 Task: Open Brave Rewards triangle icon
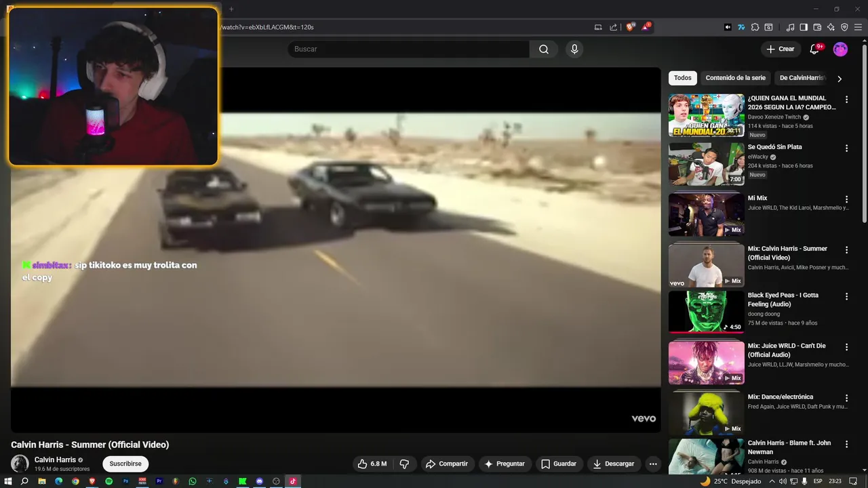point(646,27)
